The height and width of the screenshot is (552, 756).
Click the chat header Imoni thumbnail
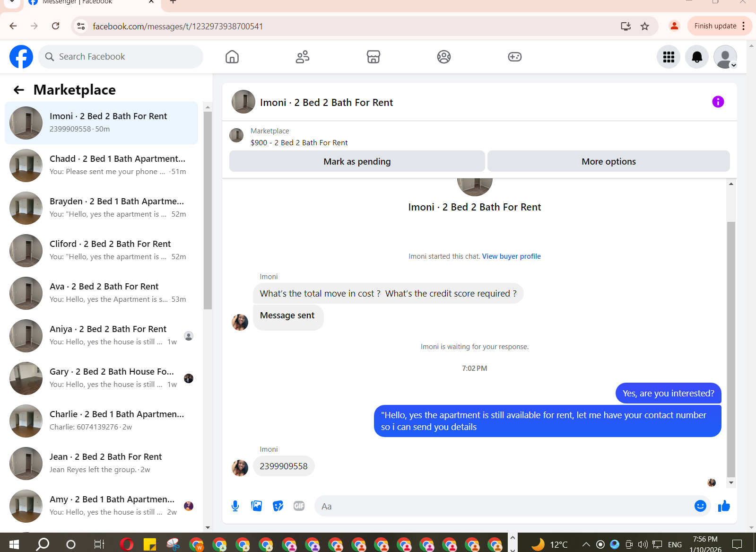[x=243, y=102]
